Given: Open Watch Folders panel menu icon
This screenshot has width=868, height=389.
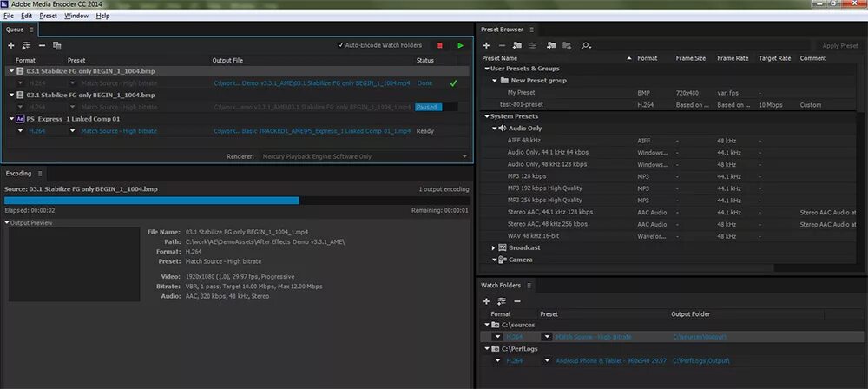Looking at the screenshot, I should 529,286.
